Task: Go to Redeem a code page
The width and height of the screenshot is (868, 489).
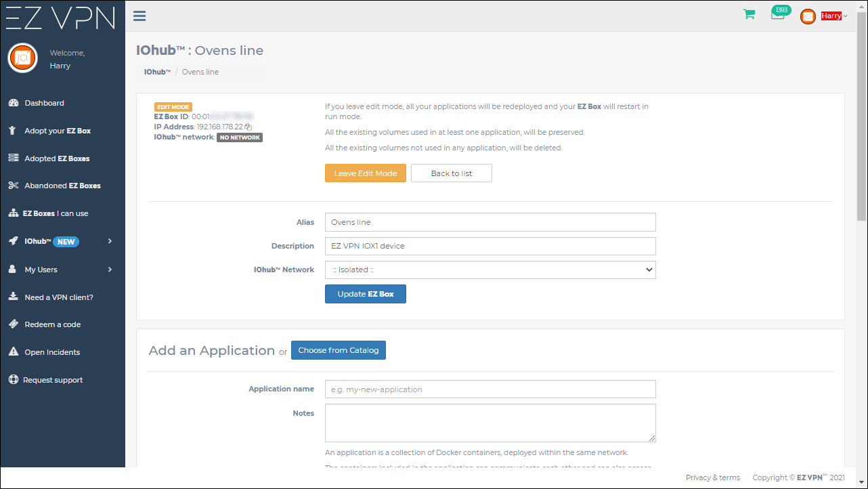Action: [x=52, y=324]
